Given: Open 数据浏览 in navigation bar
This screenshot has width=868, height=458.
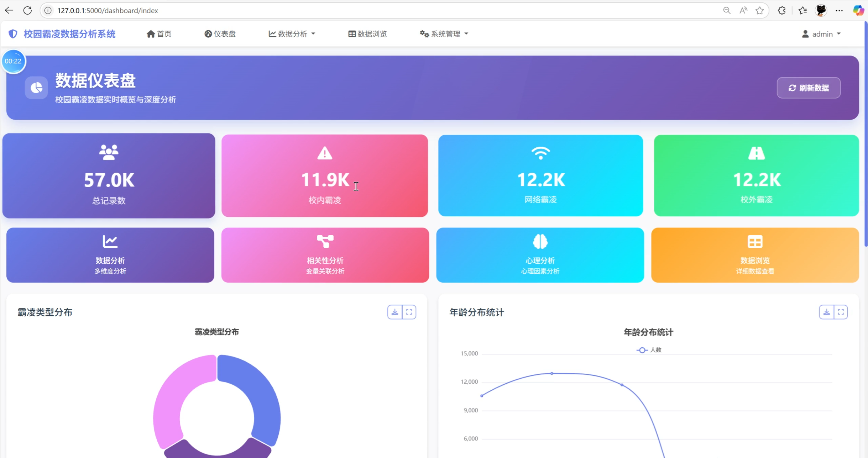Looking at the screenshot, I should coord(367,34).
